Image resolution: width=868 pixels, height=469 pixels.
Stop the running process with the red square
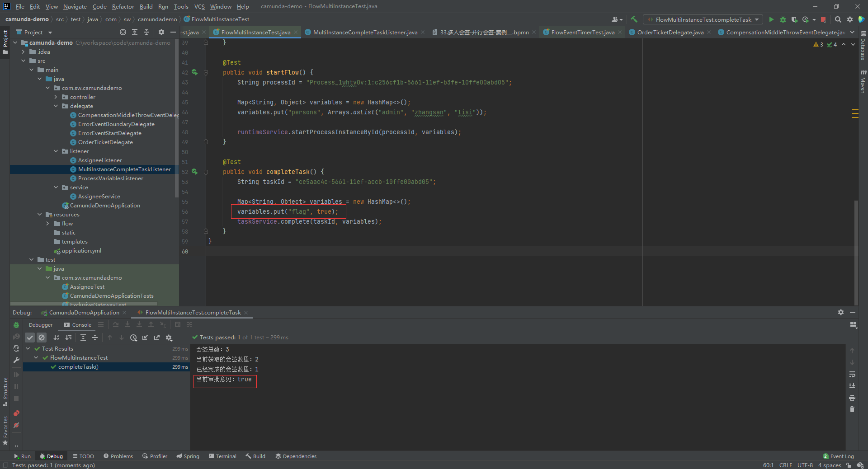coord(823,19)
